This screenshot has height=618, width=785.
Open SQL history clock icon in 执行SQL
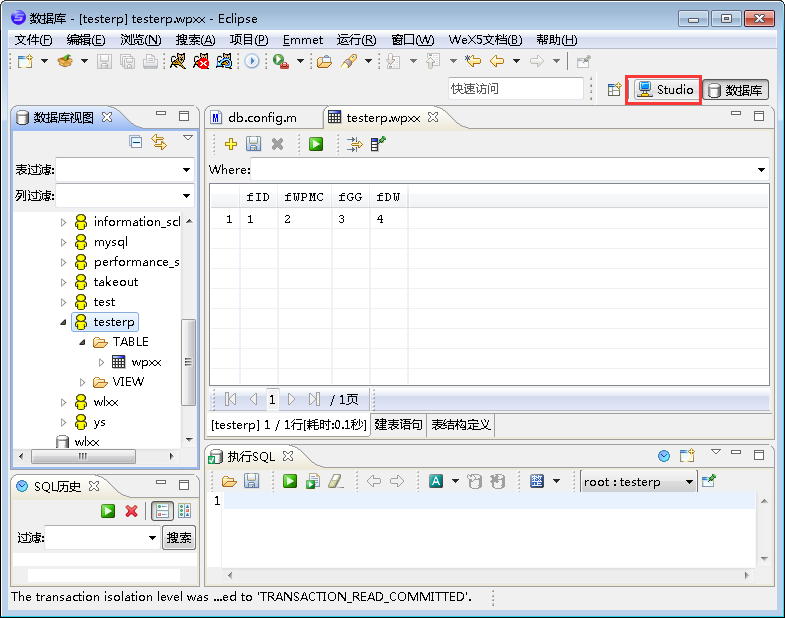pyautogui.click(x=664, y=456)
